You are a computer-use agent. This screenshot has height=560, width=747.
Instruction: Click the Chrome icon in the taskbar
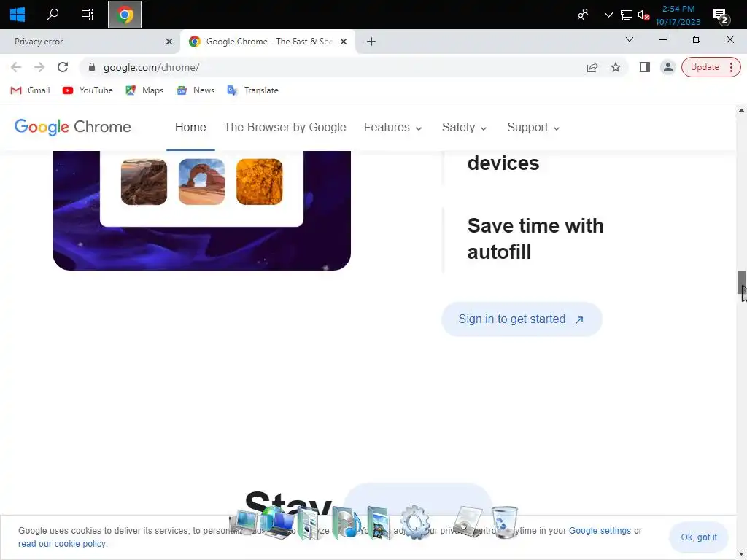click(x=125, y=15)
